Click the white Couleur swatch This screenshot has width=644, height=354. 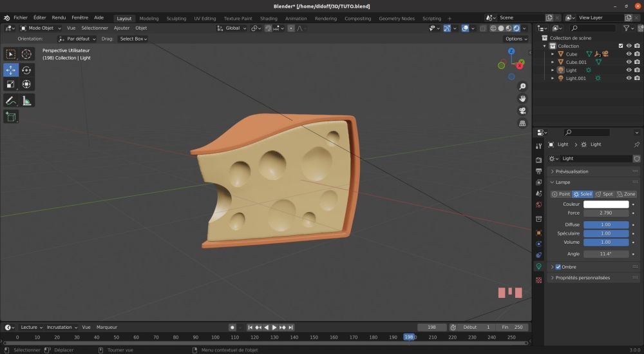click(x=606, y=204)
